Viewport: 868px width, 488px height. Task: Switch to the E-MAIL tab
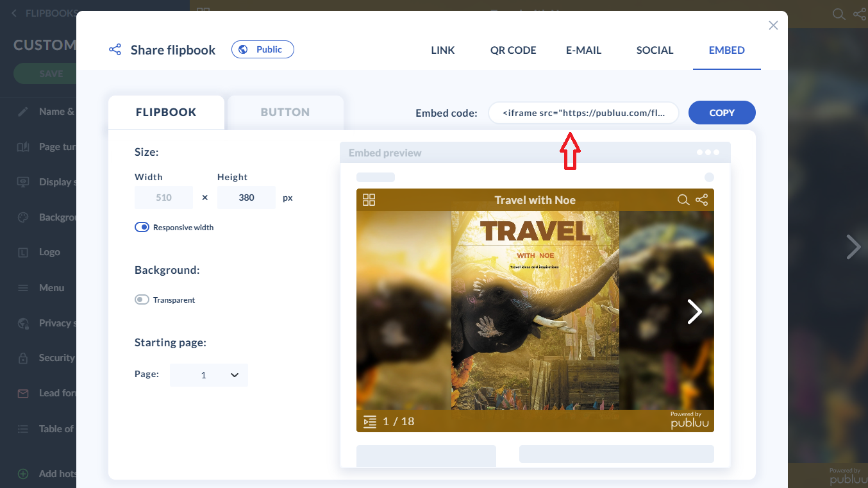click(583, 50)
